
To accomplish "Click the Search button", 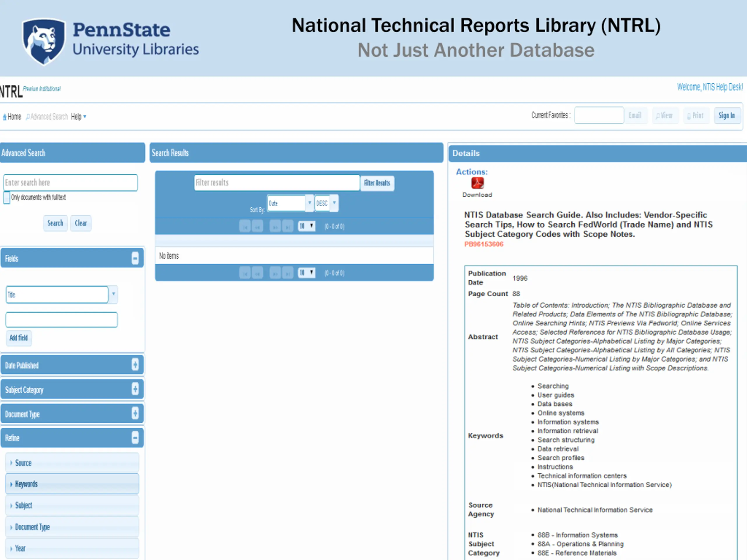I will click(55, 223).
